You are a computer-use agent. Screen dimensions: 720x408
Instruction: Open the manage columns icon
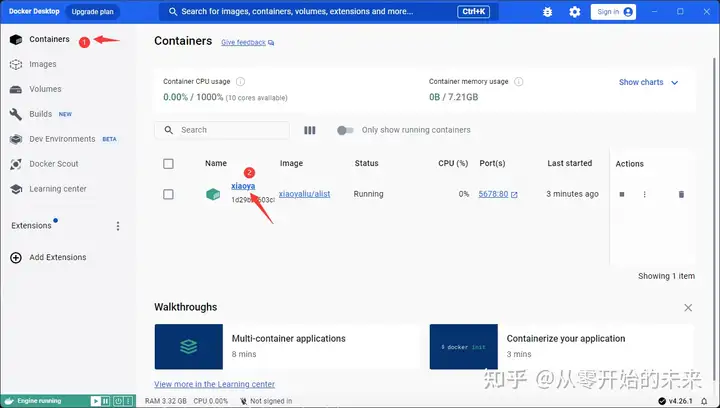[309, 130]
